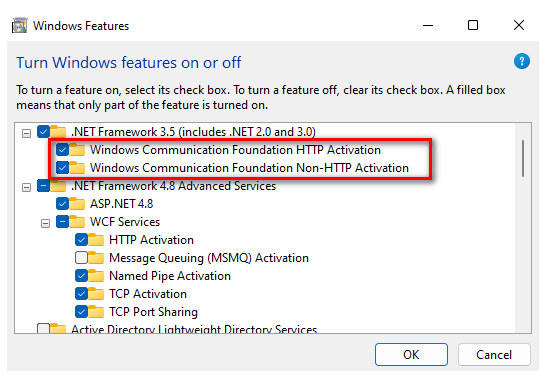Select the HTTP Activation tree item
The width and height of the screenshot is (545, 375).
pyautogui.click(x=151, y=240)
